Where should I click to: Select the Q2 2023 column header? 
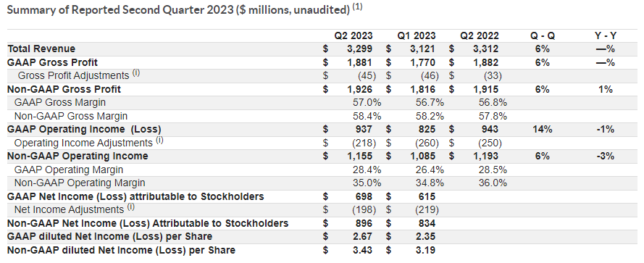[354, 36]
